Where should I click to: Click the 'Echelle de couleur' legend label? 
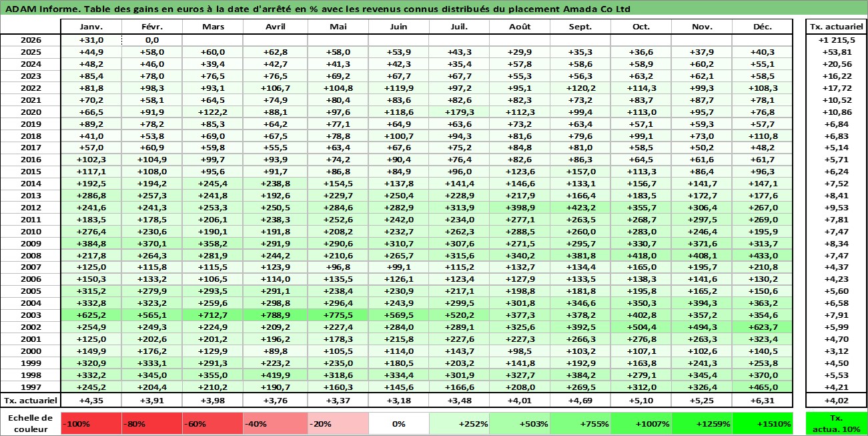point(31,423)
